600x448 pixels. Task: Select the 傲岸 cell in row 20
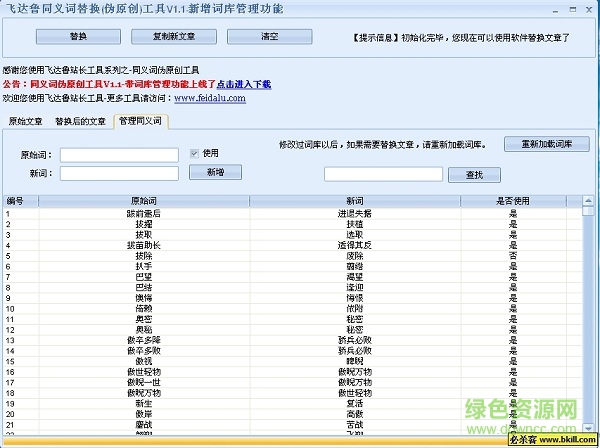(x=144, y=414)
